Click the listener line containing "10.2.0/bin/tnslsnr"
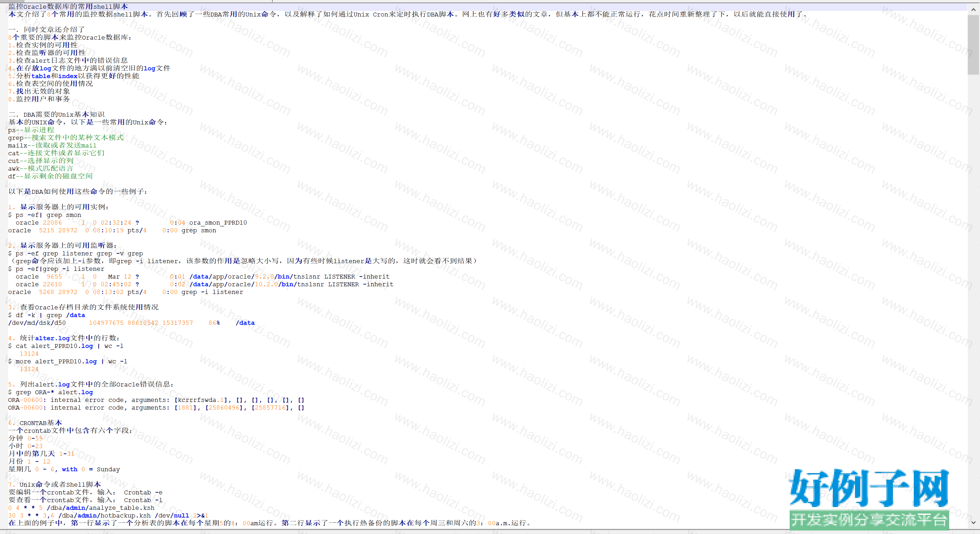This screenshot has height=534, width=980. (x=204, y=284)
